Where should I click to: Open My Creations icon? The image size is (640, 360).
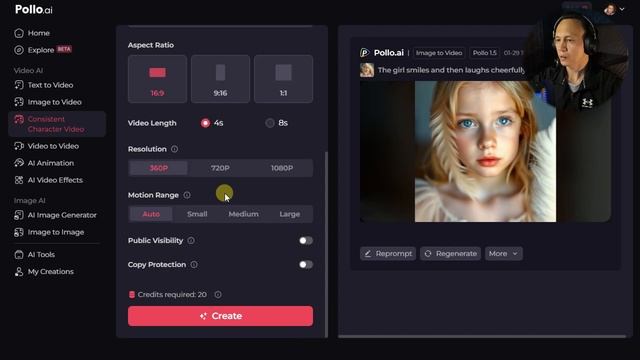tap(19, 272)
